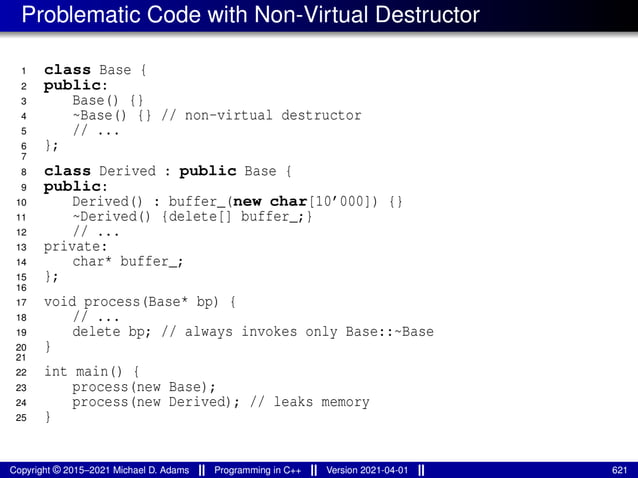Click the '// leaks memory' comment
Viewport: 638px width, 478px height.
coord(310,402)
